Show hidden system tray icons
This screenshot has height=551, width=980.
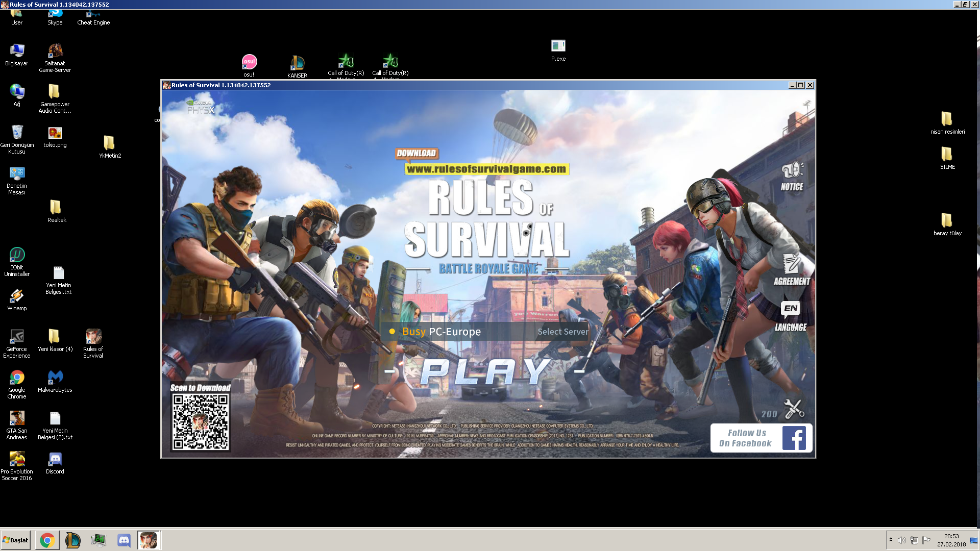pyautogui.click(x=891, y=540)
